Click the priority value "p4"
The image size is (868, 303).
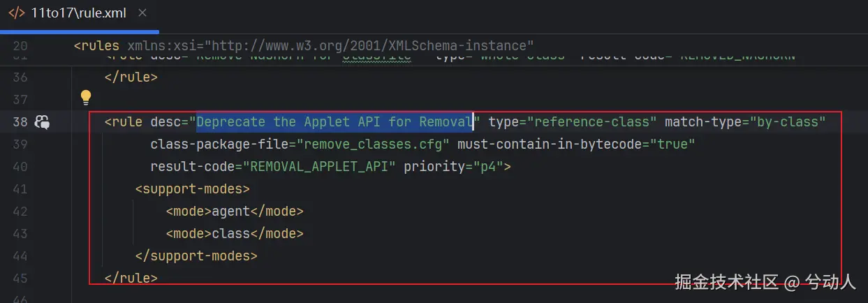(x=488, y=167)
